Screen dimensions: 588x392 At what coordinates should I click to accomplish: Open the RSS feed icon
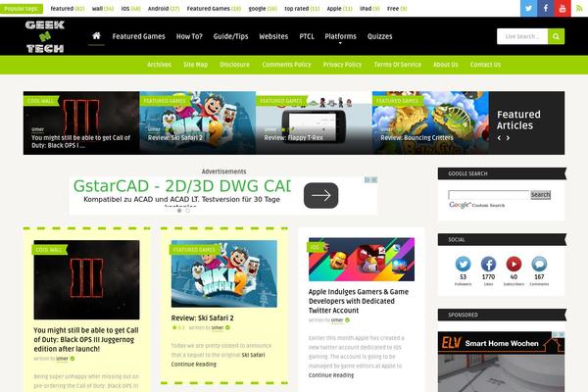click(x=579, y=8)
